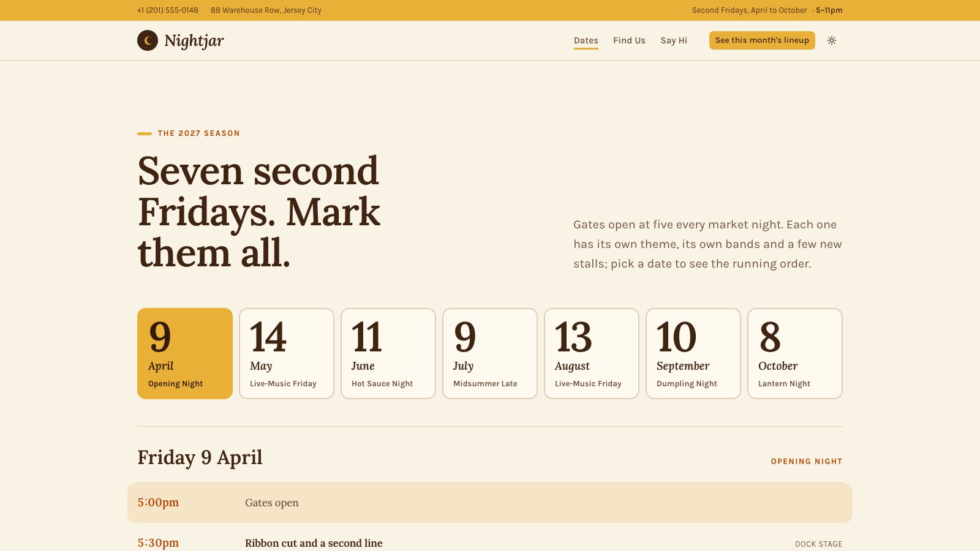This screenshot has width=980, height=551.
Task: Select the 13 August date card
Action: [592, 353]
